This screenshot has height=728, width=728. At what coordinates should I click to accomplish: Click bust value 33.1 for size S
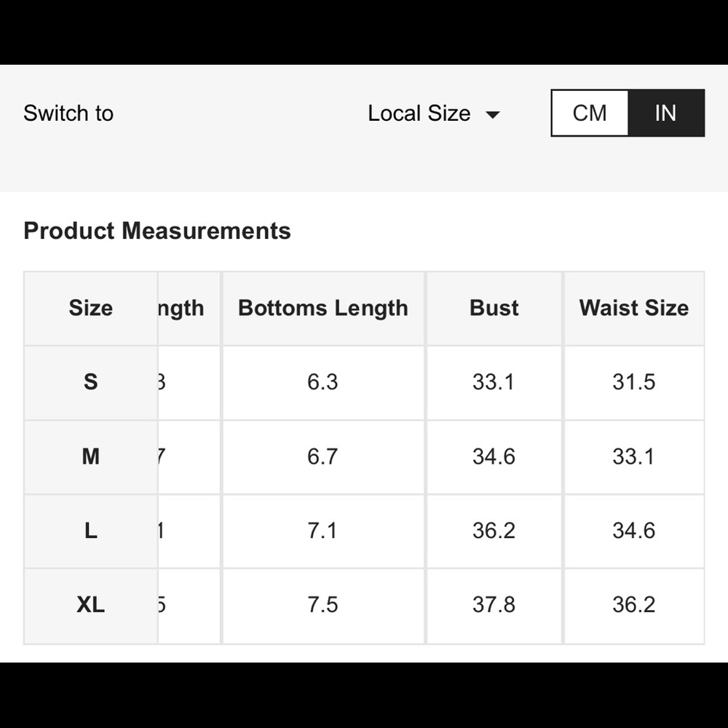(494, 382)
